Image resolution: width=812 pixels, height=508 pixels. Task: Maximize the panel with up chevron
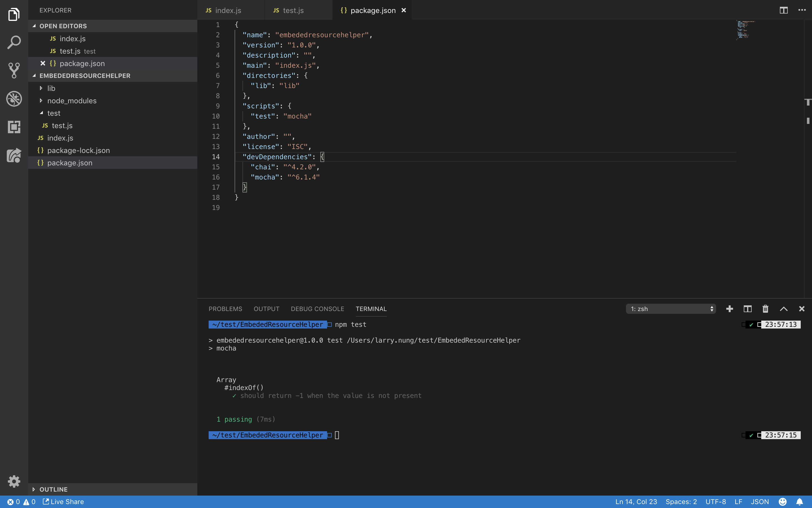(x=784, y=309)
